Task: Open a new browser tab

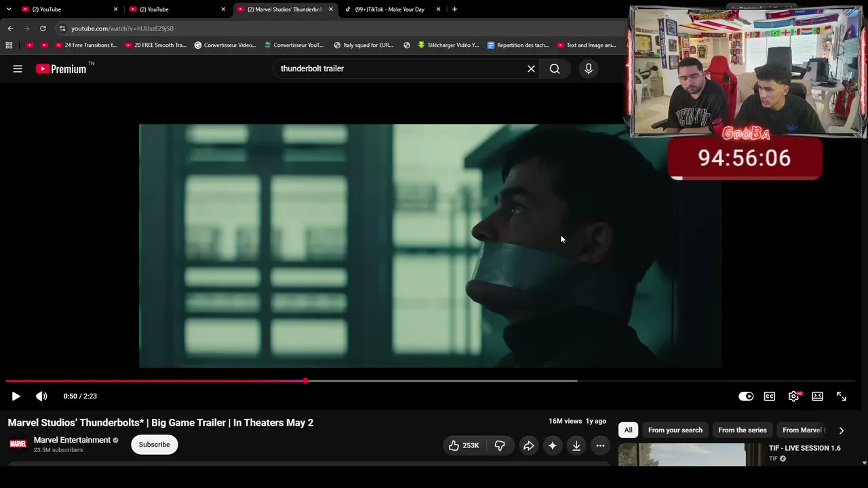Action: pyautogui.click(x=454, y=9)
